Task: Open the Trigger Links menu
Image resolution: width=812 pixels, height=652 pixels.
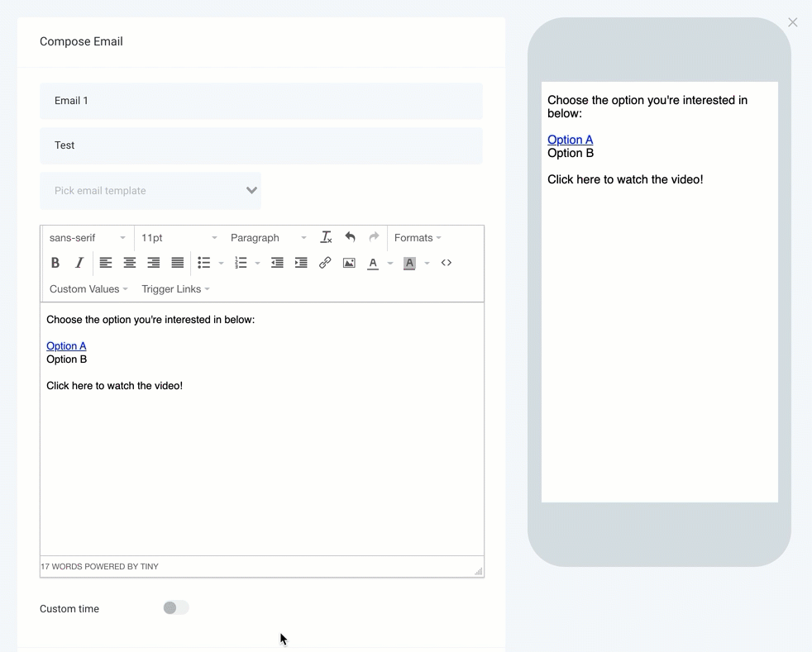Action: (175, 289)
